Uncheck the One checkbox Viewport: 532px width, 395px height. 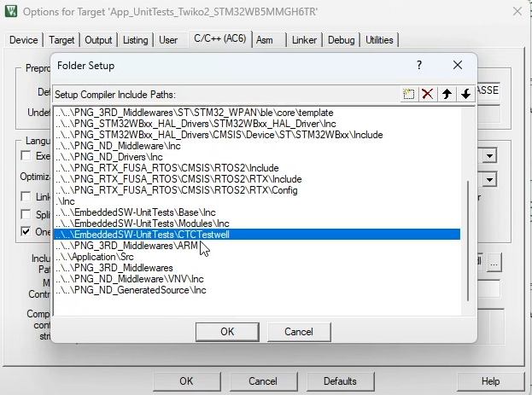click(26, 231)
